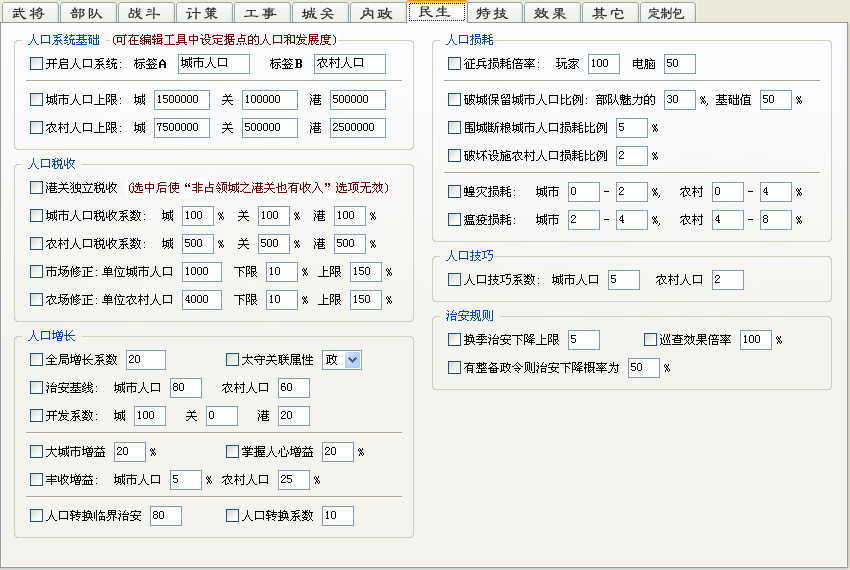Edit 征兵损耗倍率 玩家 value field
Viewport: 850px width, 570px height.
[x=604, y=63]
